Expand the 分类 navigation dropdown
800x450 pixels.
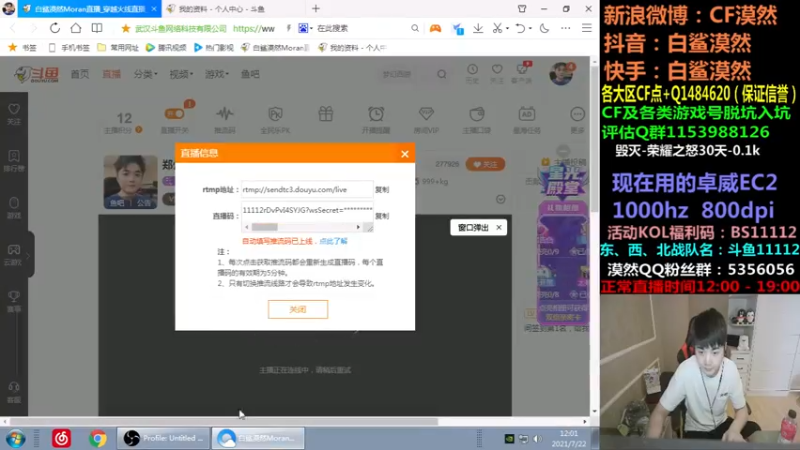click(145, 74)
